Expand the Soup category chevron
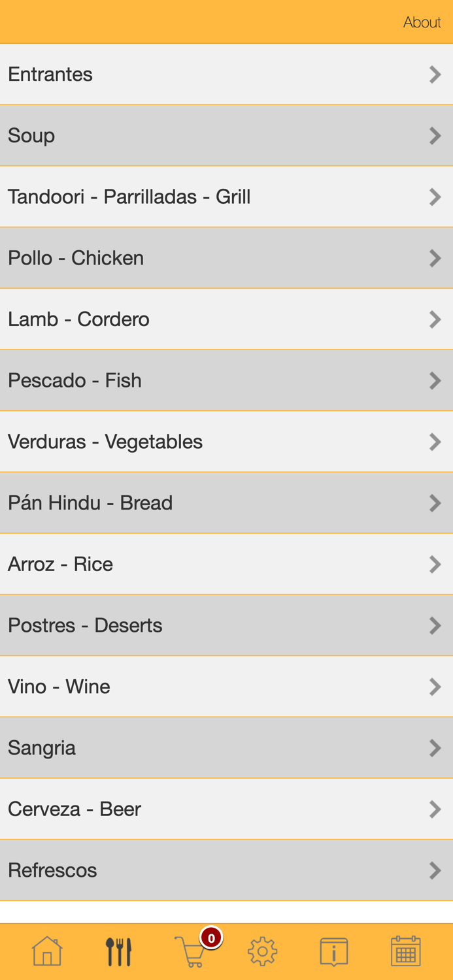The width and height of the screenshot is (453, 980). click(435, 135)
